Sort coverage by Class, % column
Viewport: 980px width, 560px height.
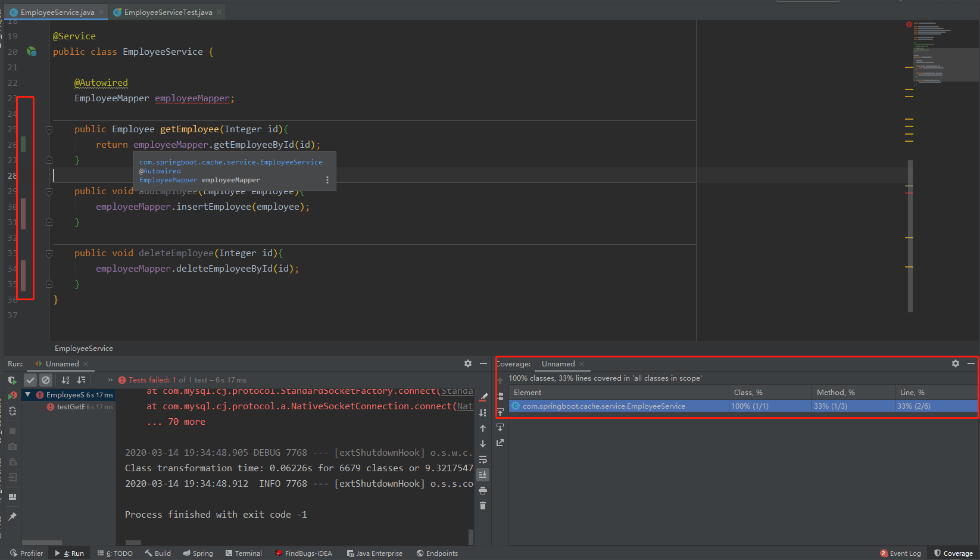(770, 393)
